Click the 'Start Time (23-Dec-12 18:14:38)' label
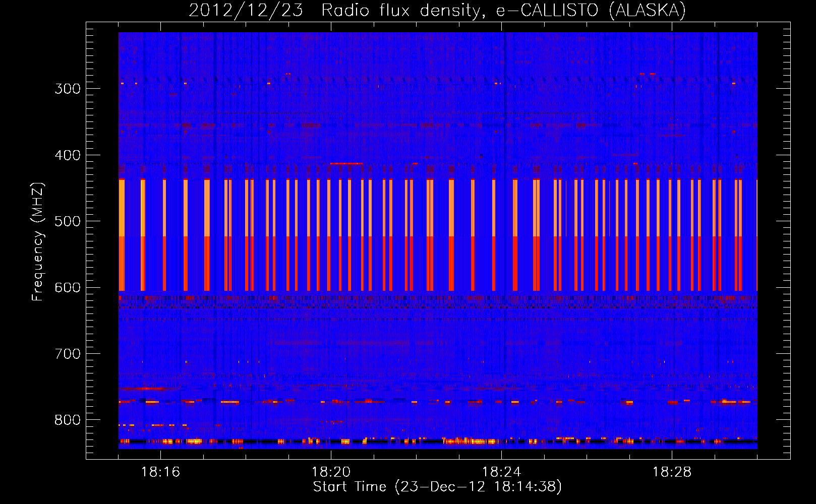Screen dimensions: 816x504 [x=437, y=487]
